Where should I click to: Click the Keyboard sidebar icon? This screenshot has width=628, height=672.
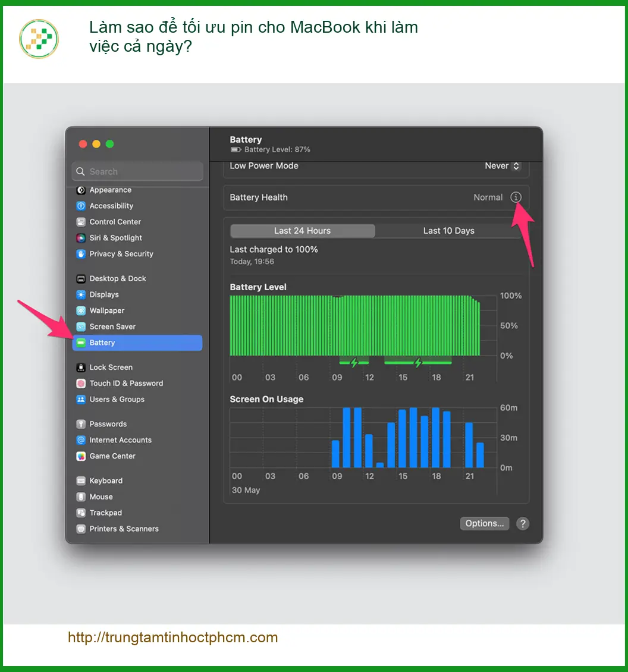[81, 481]
